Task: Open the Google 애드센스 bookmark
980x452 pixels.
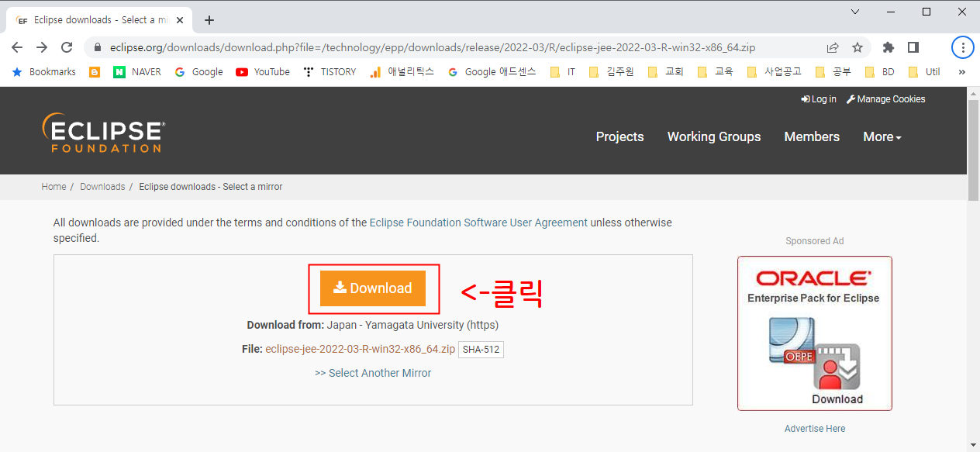Action: click(x=492, y=71)
